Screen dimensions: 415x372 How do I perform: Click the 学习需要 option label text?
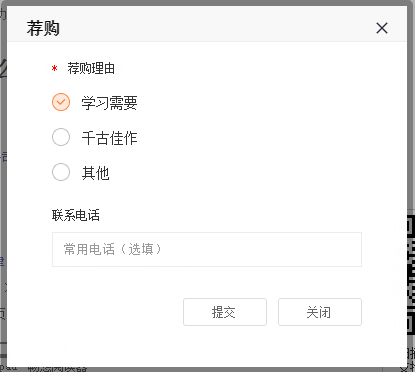[109, 103]
